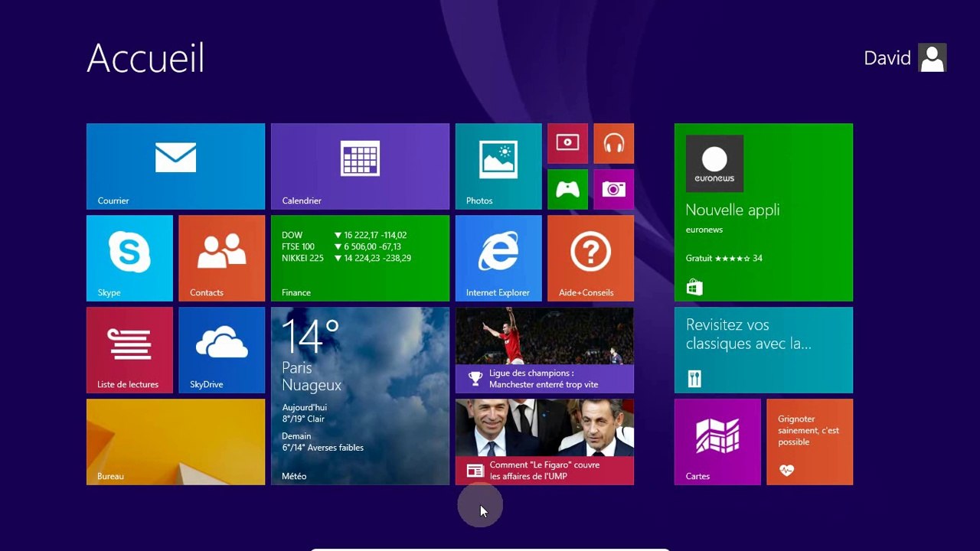Open the SkyDrive cloud tile
The image size is (980, 551).
(221, 350)
